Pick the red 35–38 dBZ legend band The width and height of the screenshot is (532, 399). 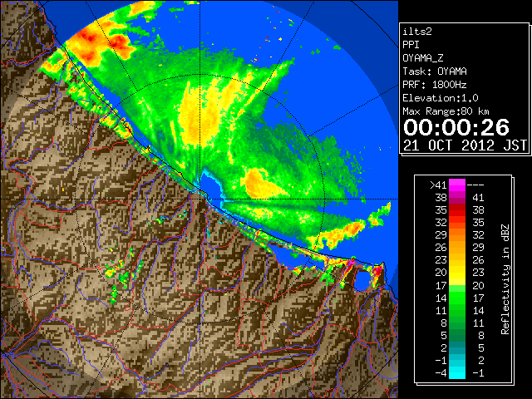click(x=457, y=210)
